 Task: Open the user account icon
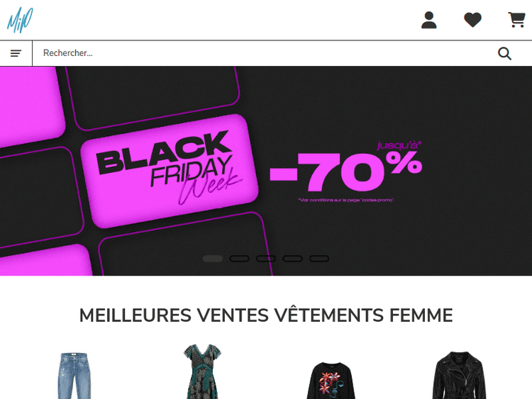point(429,20)
